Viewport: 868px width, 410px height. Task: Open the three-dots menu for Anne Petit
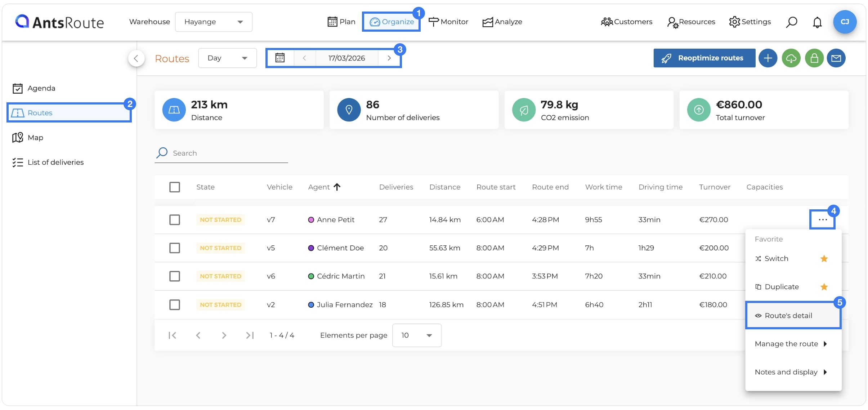pyautogui.click(x=823, y=219)
